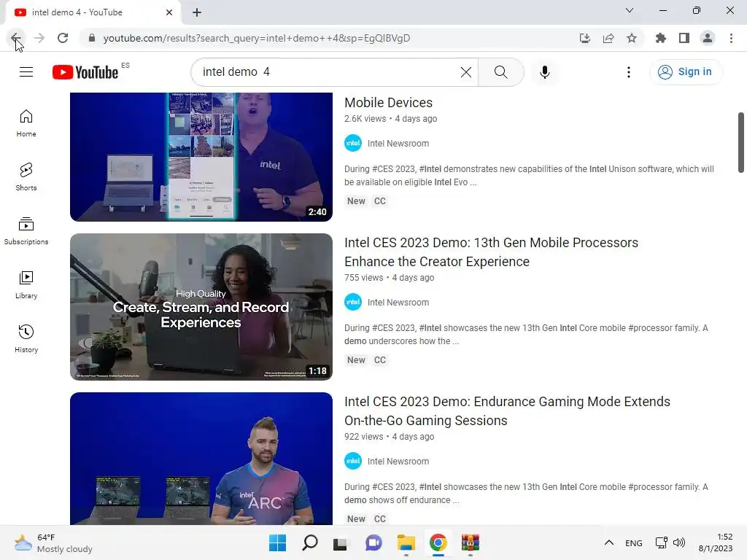Open Intel Newsroom channel under Mobile Devices
Screen dimensions: 747x560
398,144
